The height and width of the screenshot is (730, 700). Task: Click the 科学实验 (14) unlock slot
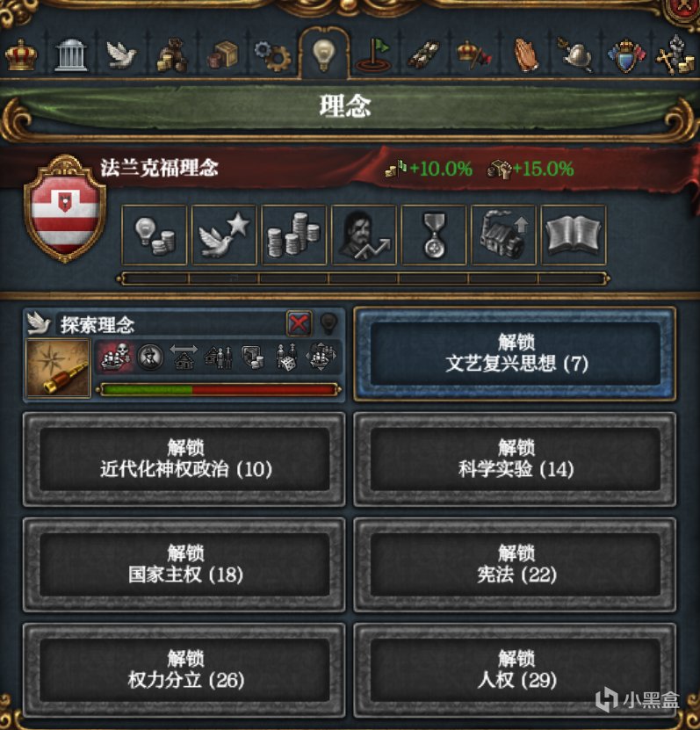[515, 459]
